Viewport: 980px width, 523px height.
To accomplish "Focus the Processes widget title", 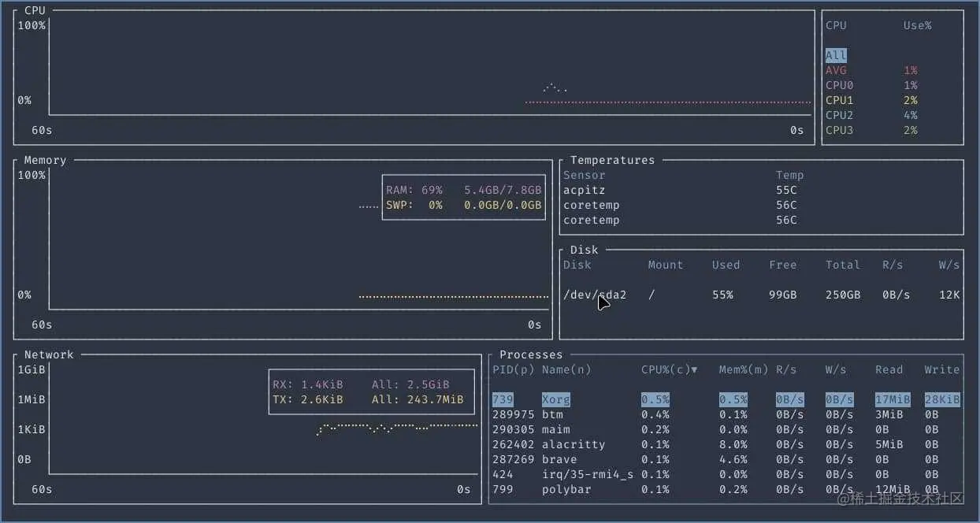I will 531,354.
